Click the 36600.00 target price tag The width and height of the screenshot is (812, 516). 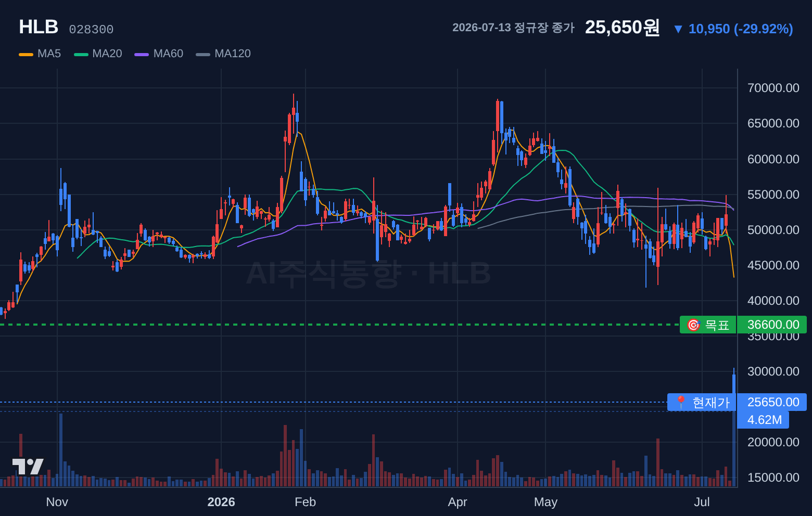click(x=772, y=325)
